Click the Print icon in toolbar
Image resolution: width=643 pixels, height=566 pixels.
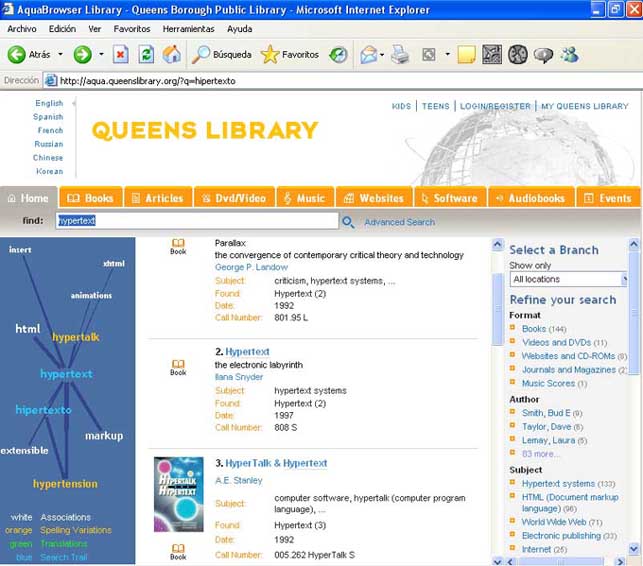pyautogui.click(x=400, y=55)
